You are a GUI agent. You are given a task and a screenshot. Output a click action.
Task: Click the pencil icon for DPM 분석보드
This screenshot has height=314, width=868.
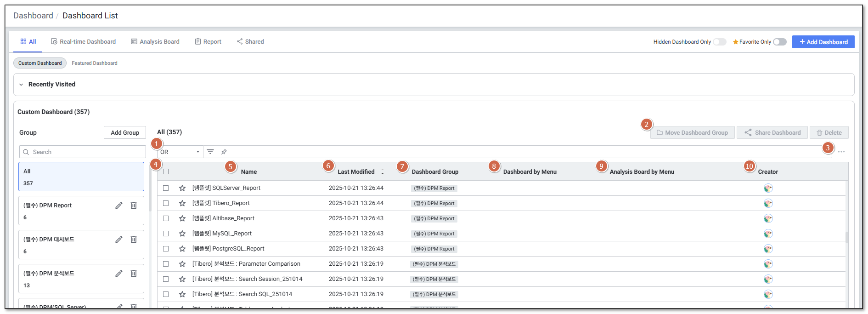tap(119, 274)
